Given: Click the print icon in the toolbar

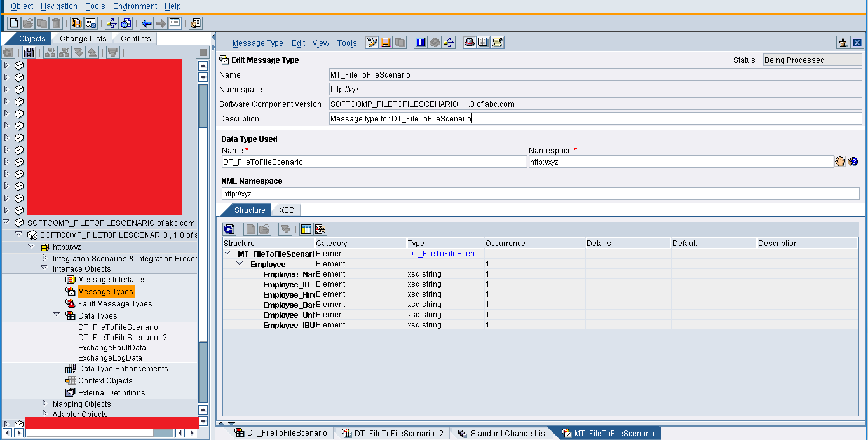Looking at the screenshot, I should [x=468, y=42].
